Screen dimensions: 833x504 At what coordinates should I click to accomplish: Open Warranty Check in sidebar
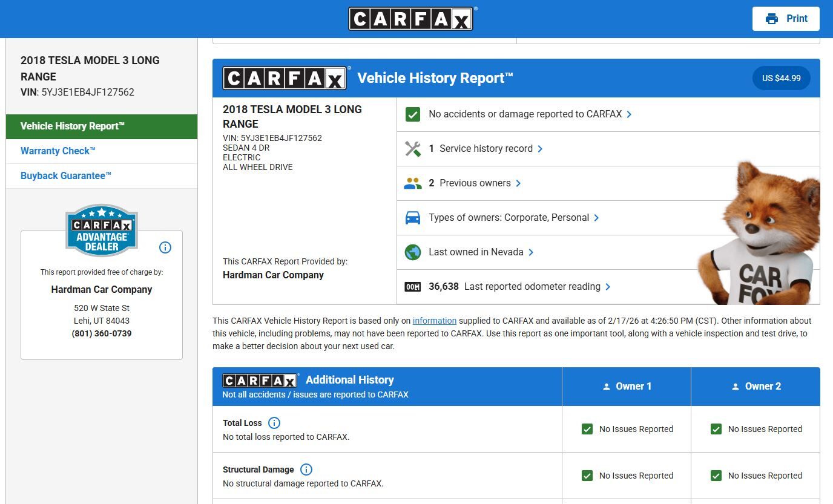(58, 151)
